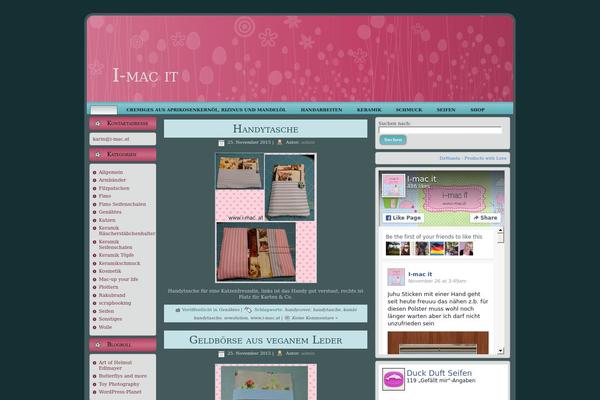Click the Facebook Like Page button
The width and height of the screenshot is (600, 400).
(x=403, y=217)
